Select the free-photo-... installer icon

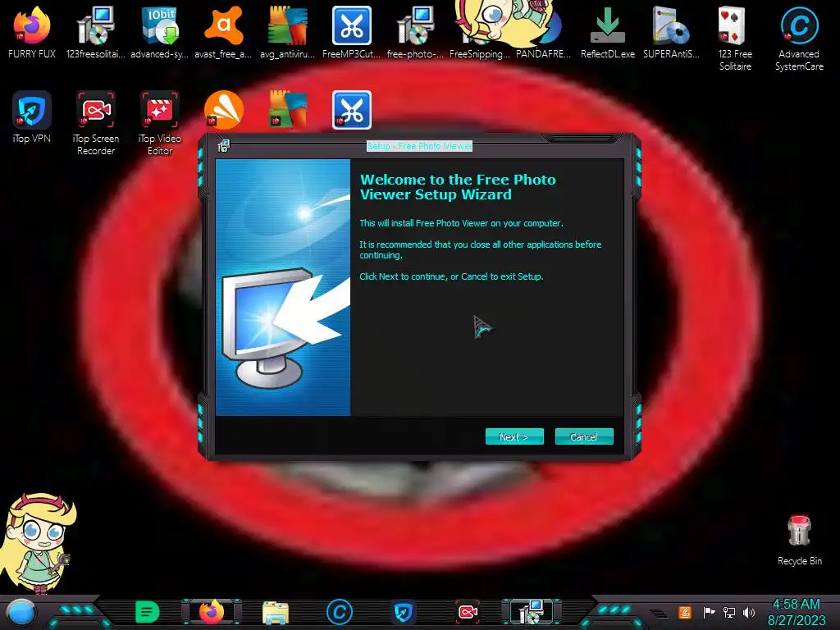(415, 32)
